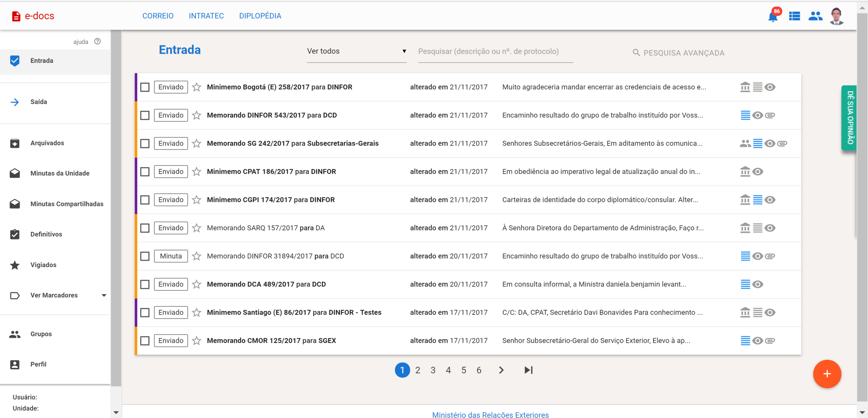Select checkbox for Memorando SARQ 157/2017
868x418 pixels.
[x=145, y=228]
